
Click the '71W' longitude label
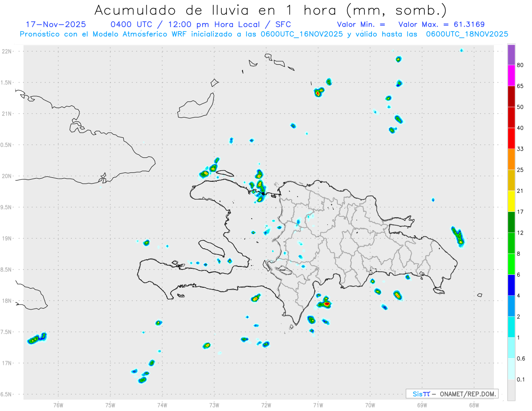point(318,404)
